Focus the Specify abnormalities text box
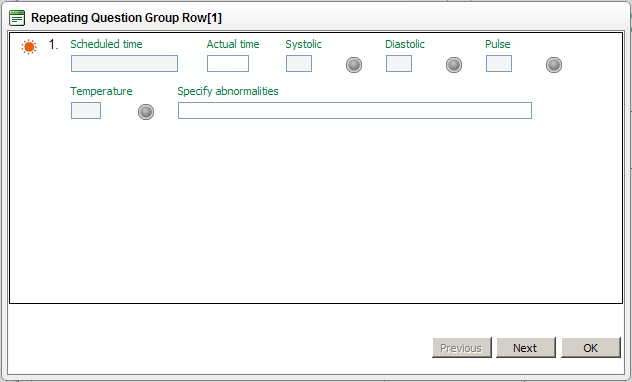This screenshot has height=382, width=632. pos(355,110)
